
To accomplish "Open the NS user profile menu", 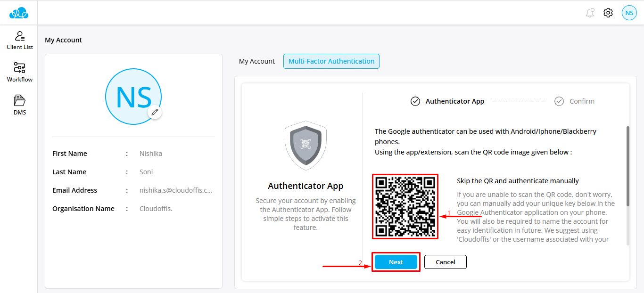I will tap(629, 13).
